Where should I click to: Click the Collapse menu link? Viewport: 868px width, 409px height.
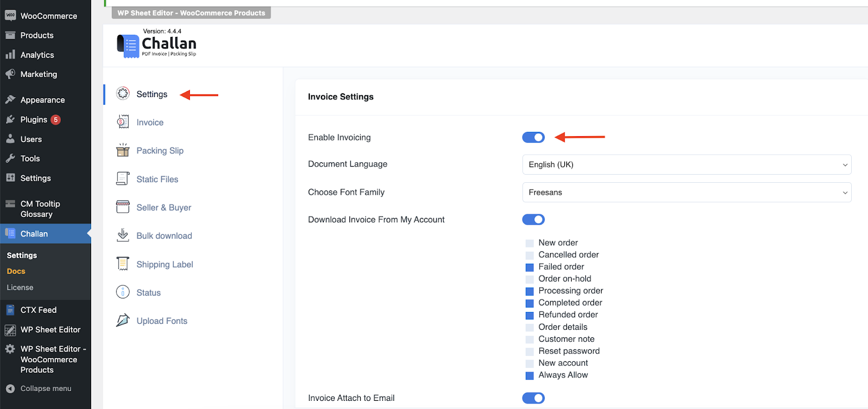click(46, 388)
